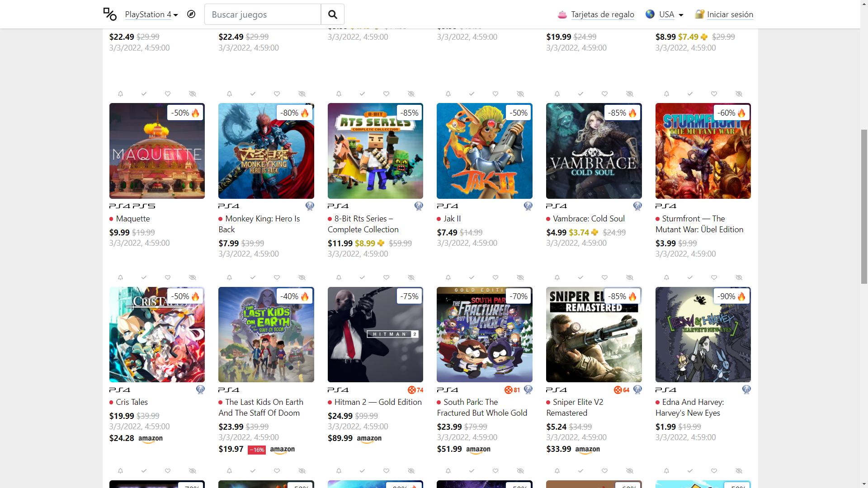Hide Sniper Elite V2 with eye icon
This screenshot has width=868, height=488.
coord(629,277)
